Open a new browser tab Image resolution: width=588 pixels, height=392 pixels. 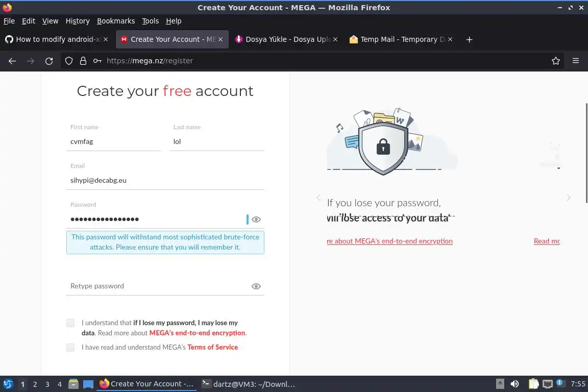469,39
